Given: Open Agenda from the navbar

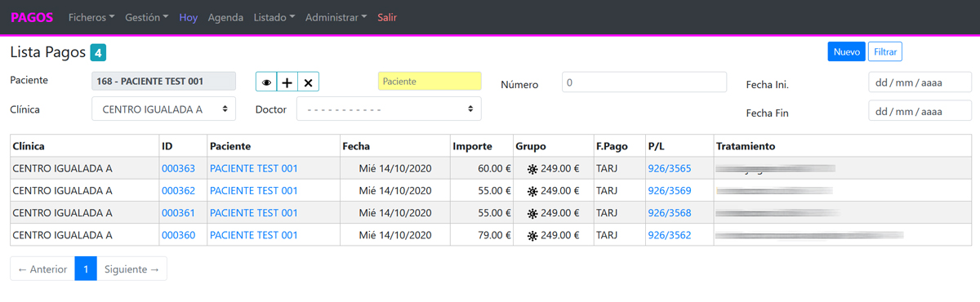Looking at the screenshot, I should (225, 17).
